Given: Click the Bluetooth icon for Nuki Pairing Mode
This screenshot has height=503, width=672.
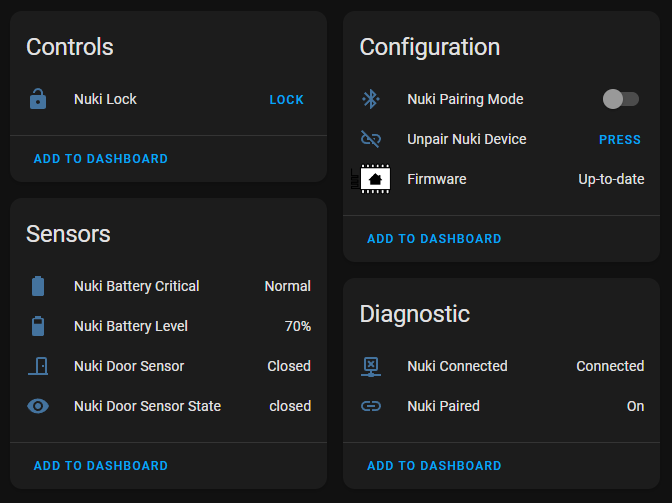Looking at the screenshot, I should point(371,99).
